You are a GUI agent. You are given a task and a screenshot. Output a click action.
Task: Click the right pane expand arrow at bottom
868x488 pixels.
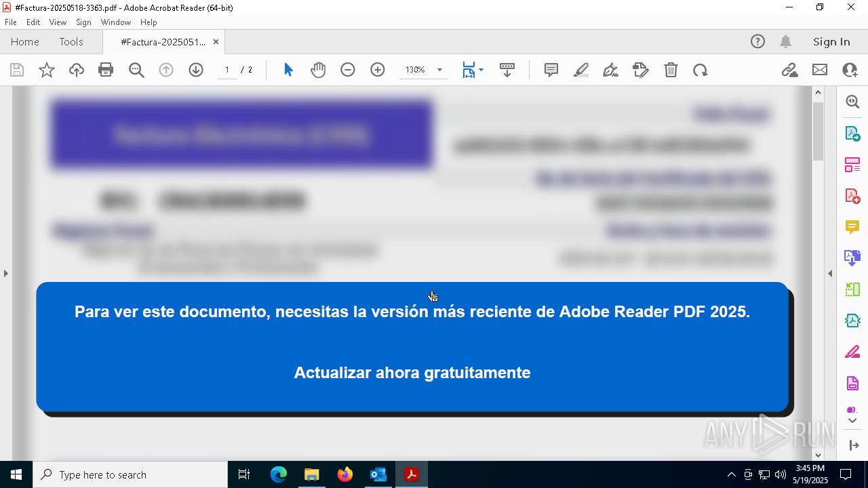(853, 445)
